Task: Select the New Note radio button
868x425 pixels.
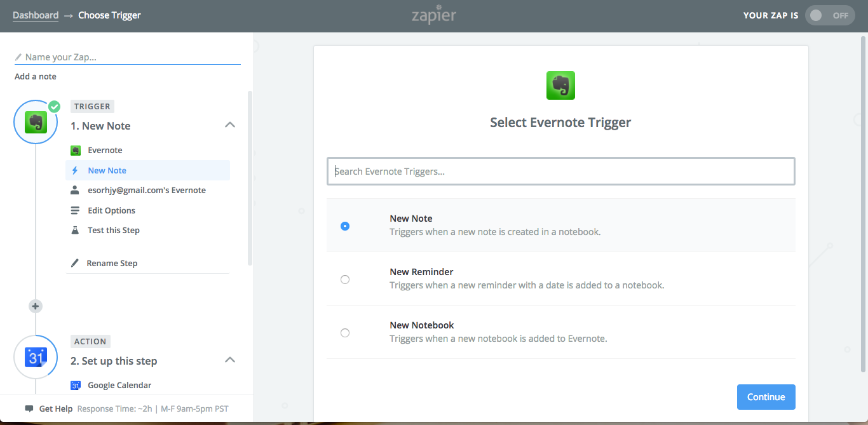Action: tap(345, 226)
